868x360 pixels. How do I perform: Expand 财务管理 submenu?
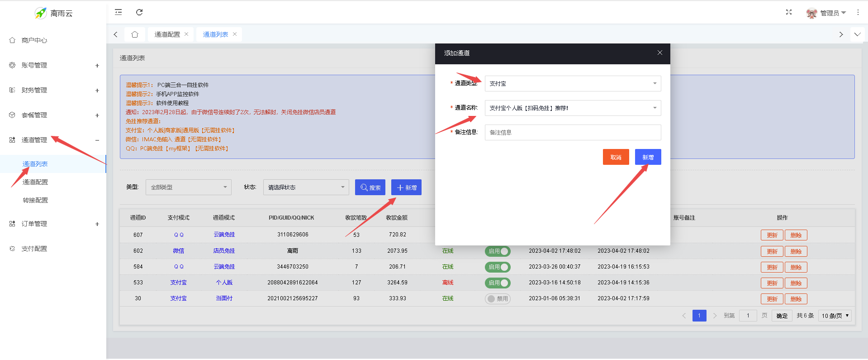coord(97,91)
